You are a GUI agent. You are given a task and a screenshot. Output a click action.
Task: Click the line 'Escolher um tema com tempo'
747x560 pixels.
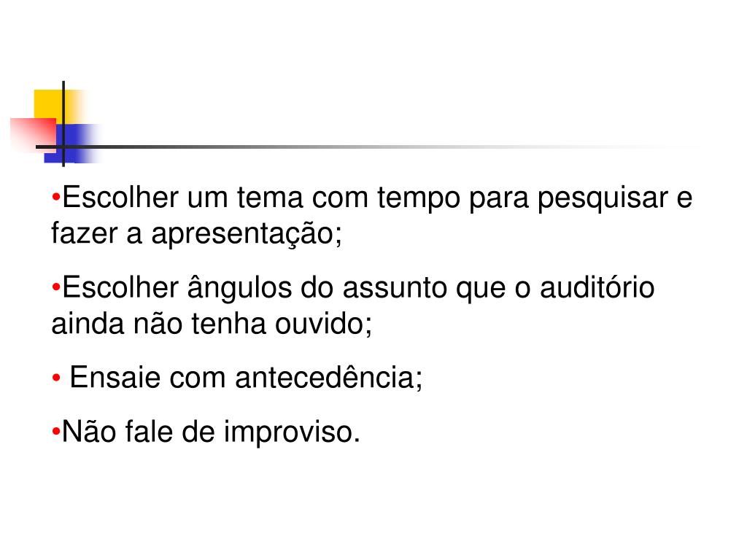tap(371, 198)
